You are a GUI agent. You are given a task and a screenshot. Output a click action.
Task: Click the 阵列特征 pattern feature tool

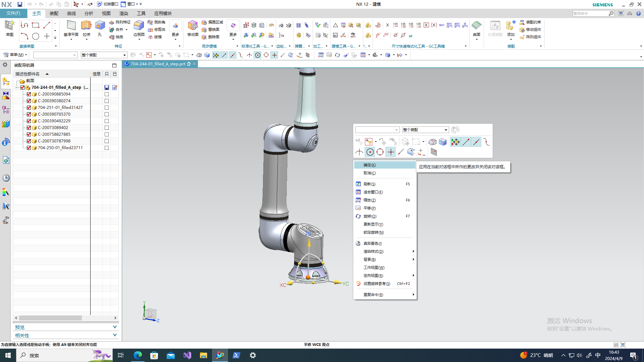click(x=120, y=22)
